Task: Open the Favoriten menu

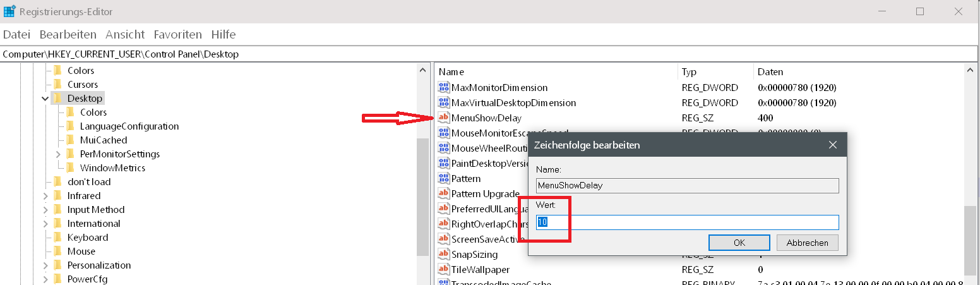Action: pos(177,35)
